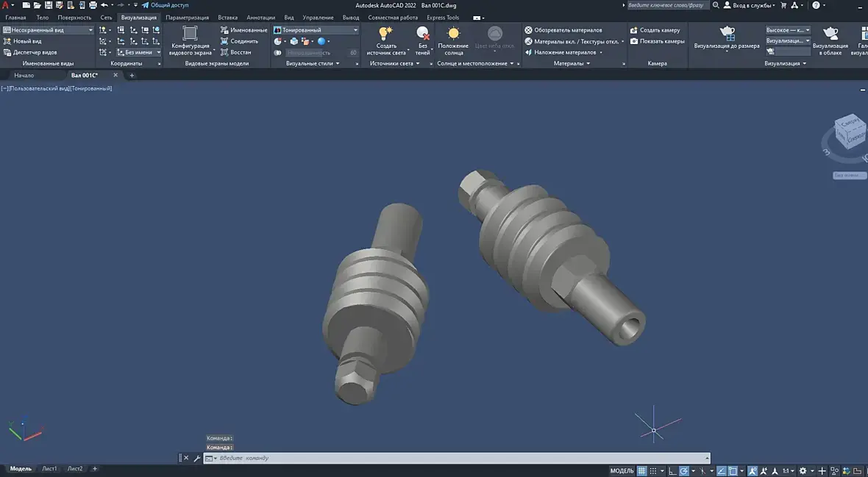Screen dimensions: 868x477
Task: Open the Несохраненный вид view dropdown
Action: click(90, 30)
